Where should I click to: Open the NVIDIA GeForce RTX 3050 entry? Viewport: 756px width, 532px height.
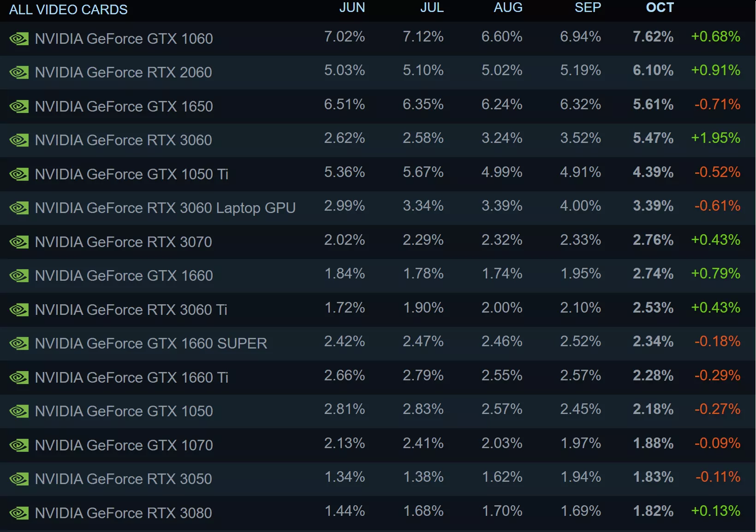(378, 479)
